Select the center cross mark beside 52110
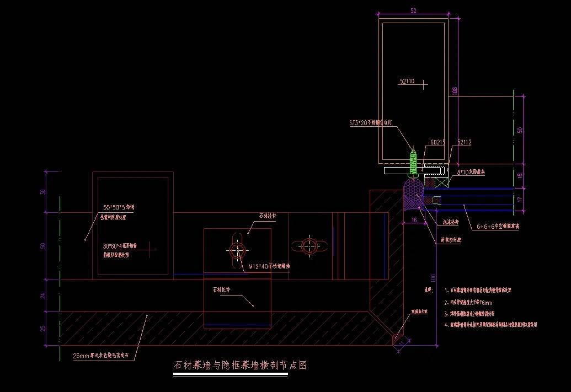571x392 pixels. [424, 84]
